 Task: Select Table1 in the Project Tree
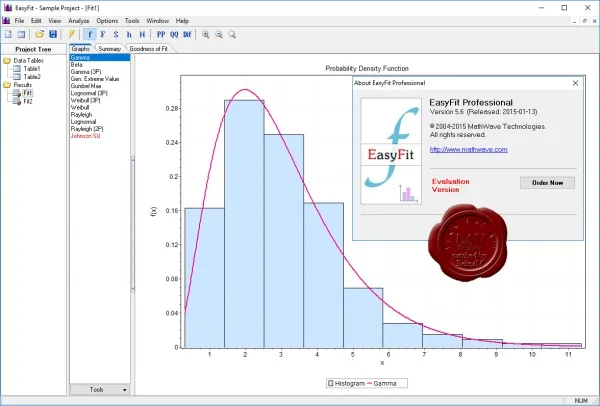[32, 68]
